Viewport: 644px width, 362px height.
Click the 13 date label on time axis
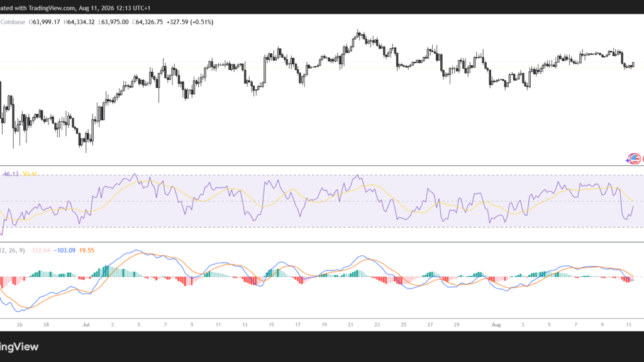[245, 325]
